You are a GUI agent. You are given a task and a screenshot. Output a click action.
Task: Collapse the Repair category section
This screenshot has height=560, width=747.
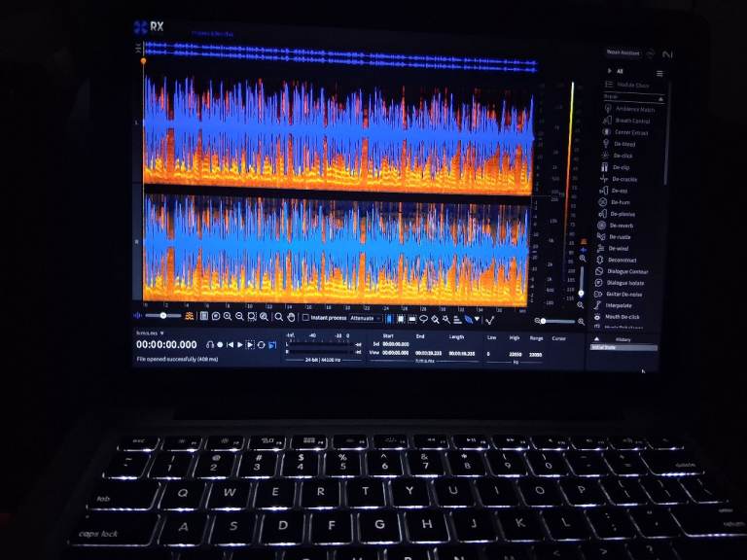click(661, 97)
